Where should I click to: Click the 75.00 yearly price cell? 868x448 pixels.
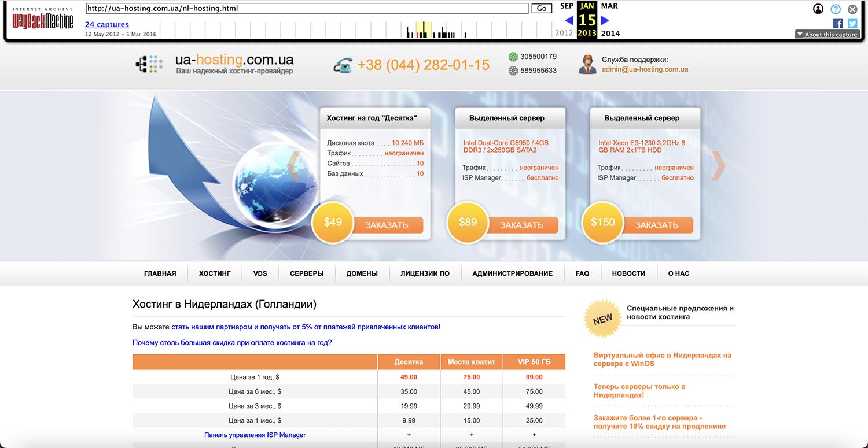(x=472, y=377)
